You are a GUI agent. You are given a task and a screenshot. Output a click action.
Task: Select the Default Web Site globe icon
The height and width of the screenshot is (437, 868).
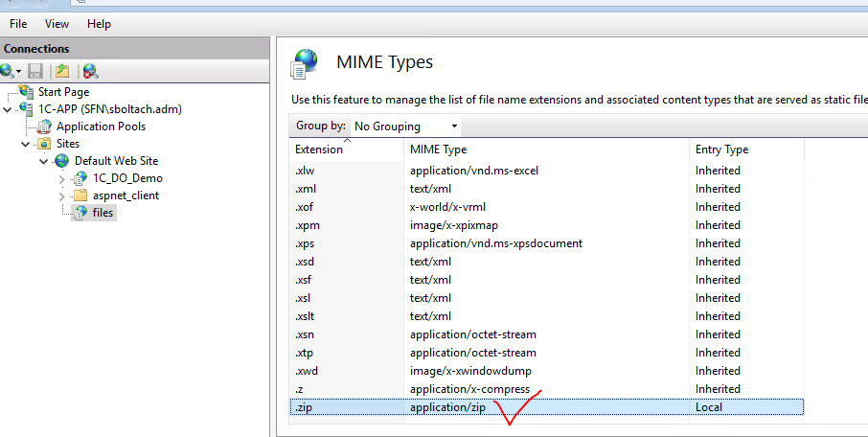(x=62, y=161)
